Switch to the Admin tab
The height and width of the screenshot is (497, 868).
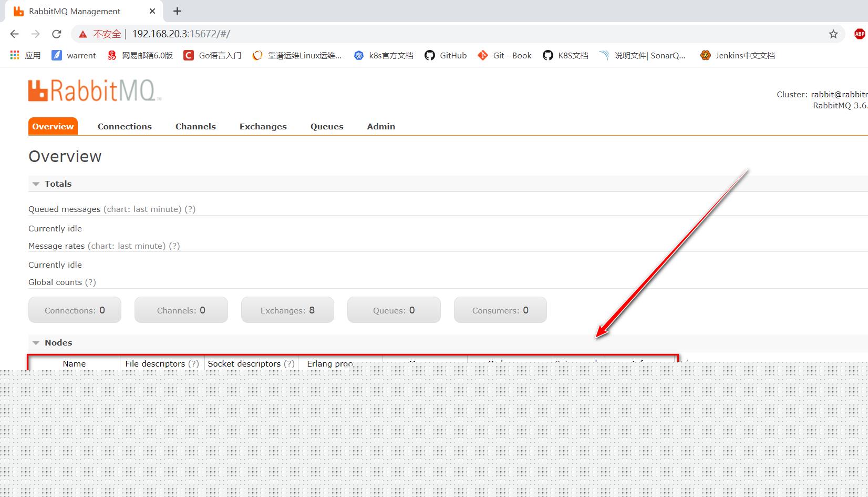coord(381,126)
